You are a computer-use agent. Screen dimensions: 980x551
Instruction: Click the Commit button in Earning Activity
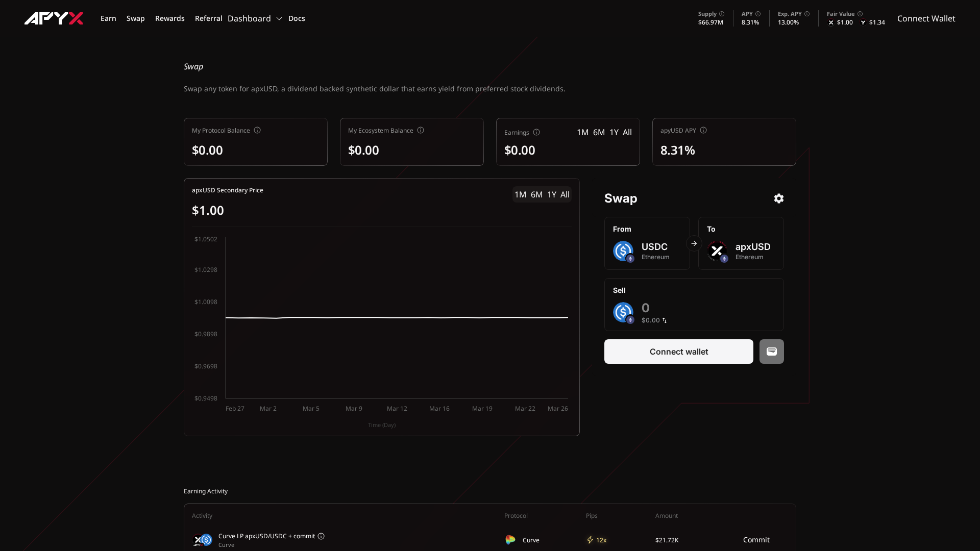tap(756, 540)
